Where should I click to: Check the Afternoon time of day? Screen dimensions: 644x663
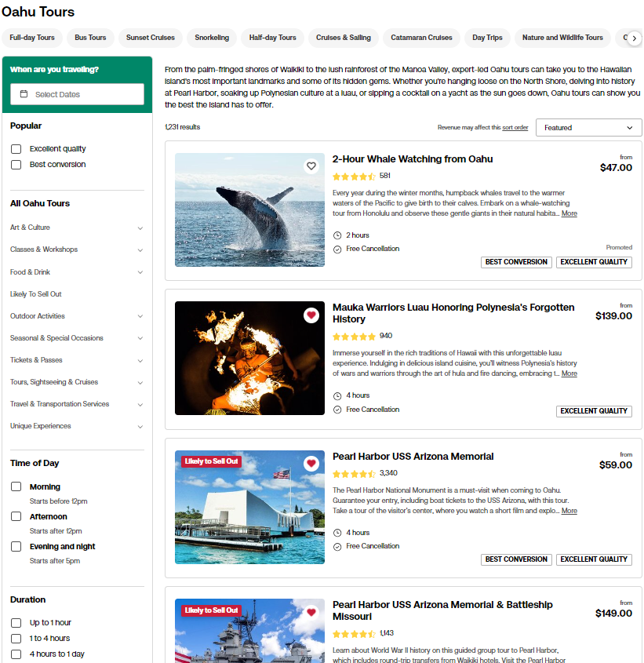pyautogui.click(x=16, y=516)
